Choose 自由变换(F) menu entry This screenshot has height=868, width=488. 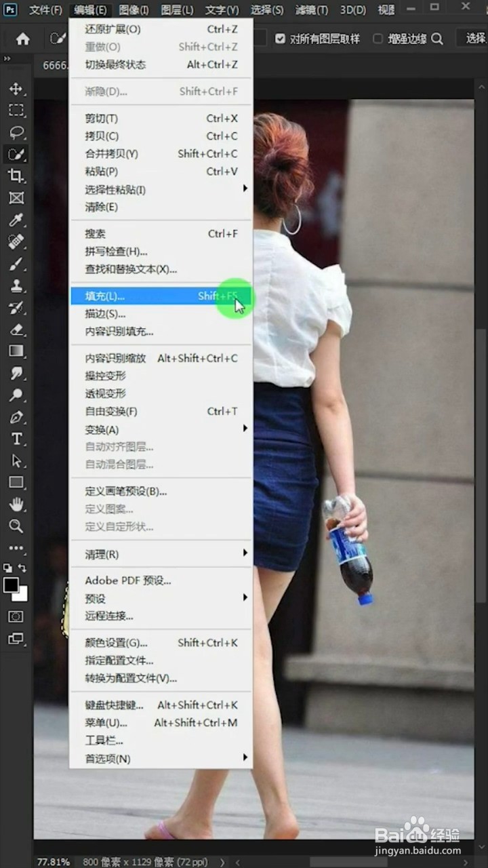[x=161, y=411]
